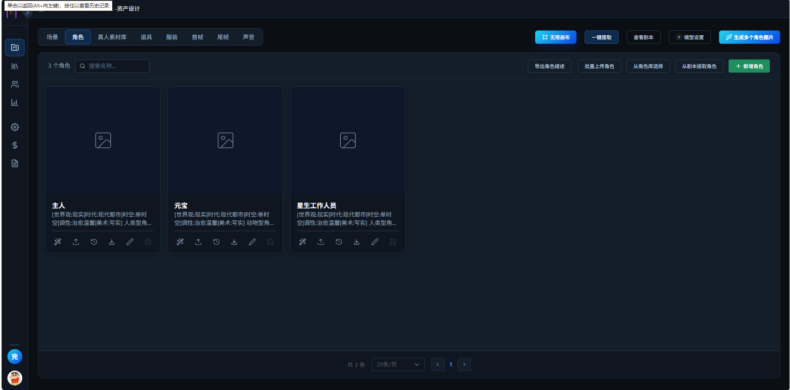
Task: Click download icon on 主人 card
Action: [112, 242]
